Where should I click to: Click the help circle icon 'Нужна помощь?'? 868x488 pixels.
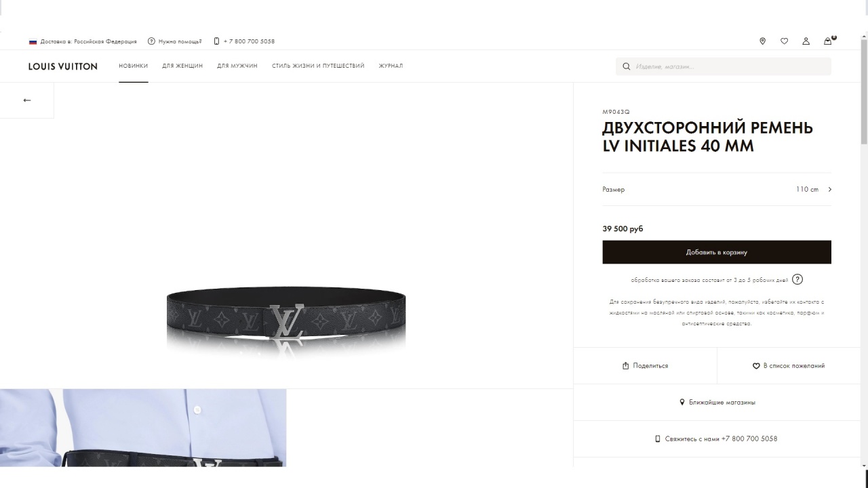click(x=151, y=41)
